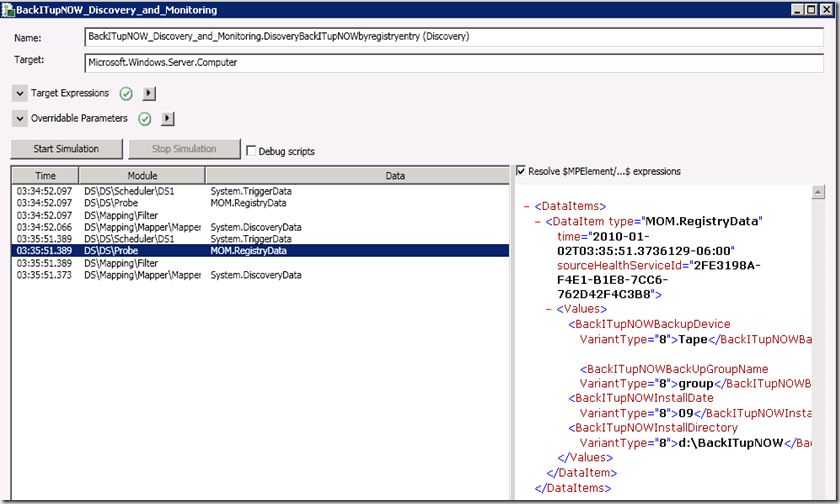Expand the Overridable Parameters section
The height and width of the screenshot is (504, 840).
[x=19, y=118]
